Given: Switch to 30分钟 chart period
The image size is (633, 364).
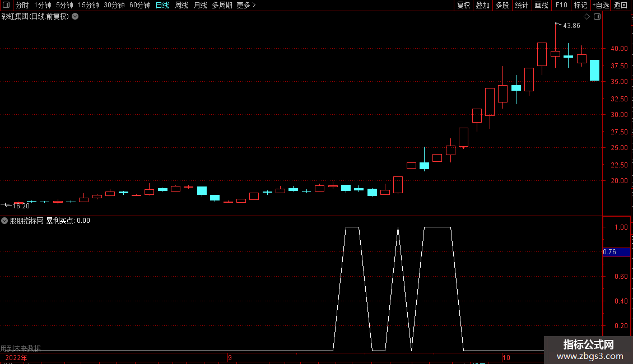Looking at the screenshot, I should (x=114, y=5).
